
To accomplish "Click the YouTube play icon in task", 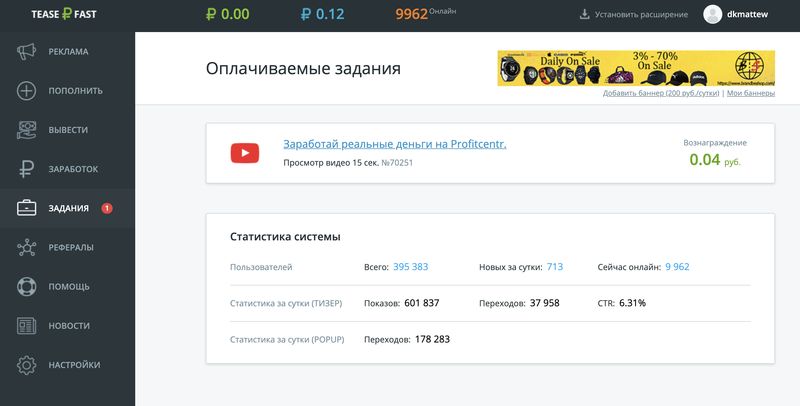I will click(245, 153).
